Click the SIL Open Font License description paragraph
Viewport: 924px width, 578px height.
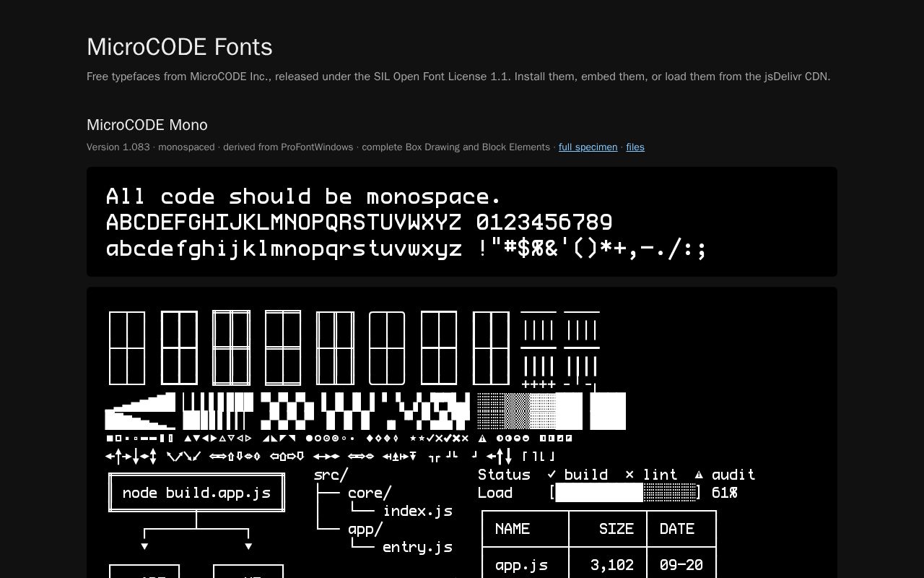click(x=458, y=77)
